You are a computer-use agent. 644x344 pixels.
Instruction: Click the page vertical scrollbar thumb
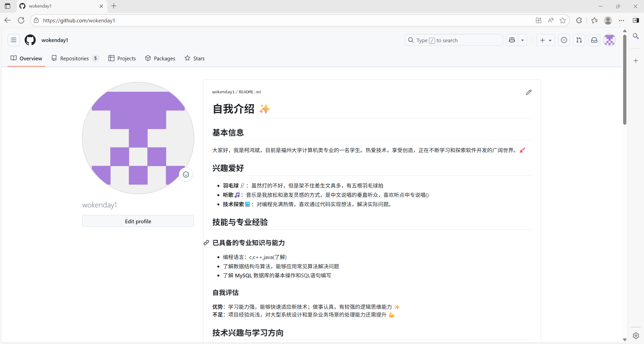pyautogui.click(x=625, y=79)
